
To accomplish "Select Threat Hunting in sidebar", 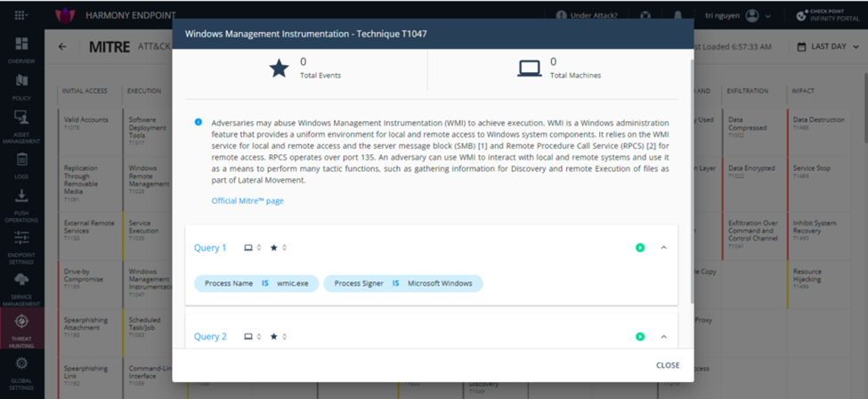I will (x=21, y=330).
